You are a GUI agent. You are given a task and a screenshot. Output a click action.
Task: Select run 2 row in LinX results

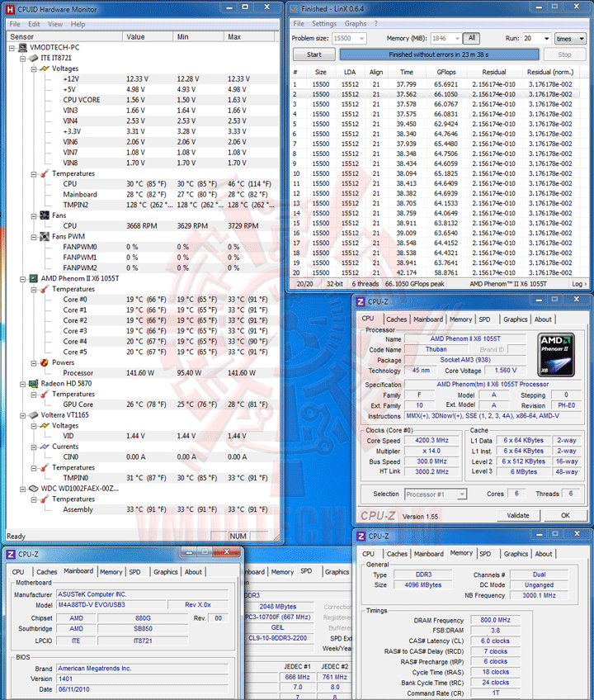[436, 94]
